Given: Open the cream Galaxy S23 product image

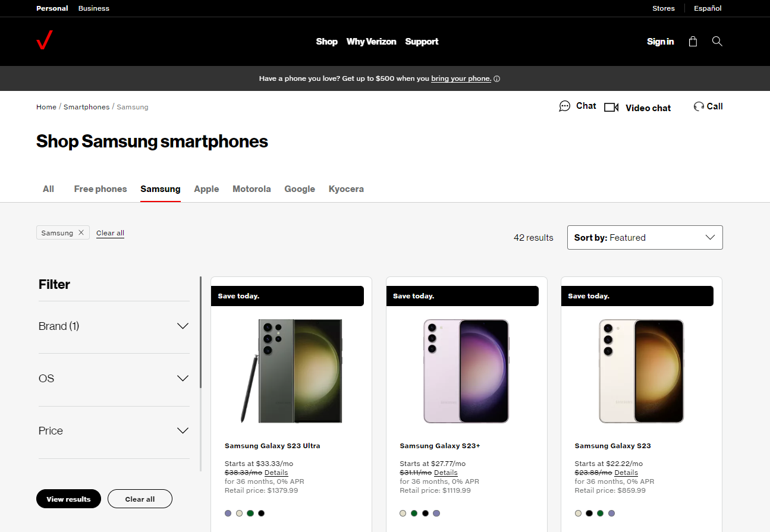Looking at the screenshot, I should pyautogui.click(x=642, y=371).
